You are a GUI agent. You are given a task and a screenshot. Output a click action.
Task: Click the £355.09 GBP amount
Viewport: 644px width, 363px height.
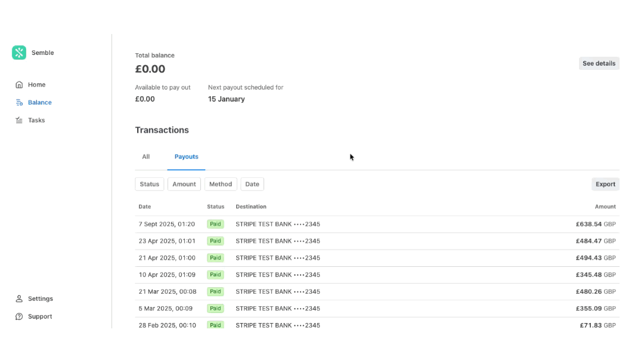(x=596, y=309)
